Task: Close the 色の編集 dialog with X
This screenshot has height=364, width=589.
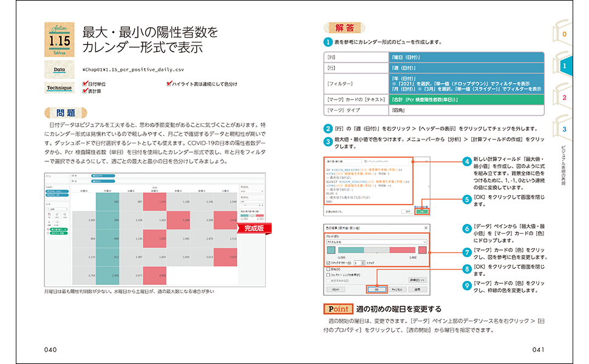Action: pyautogui.click(x=426, y=227)
